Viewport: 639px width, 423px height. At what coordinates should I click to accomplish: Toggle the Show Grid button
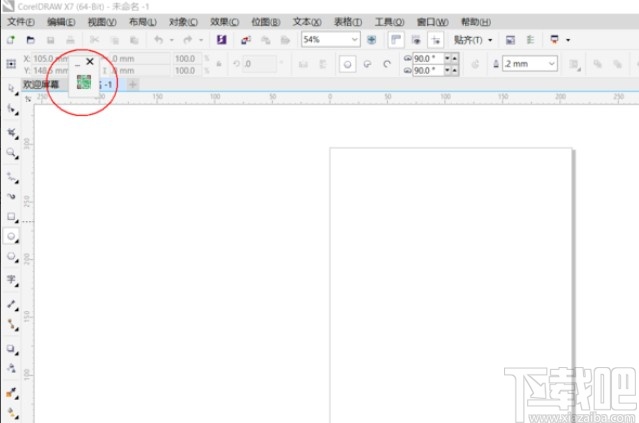tap(416, 40)
